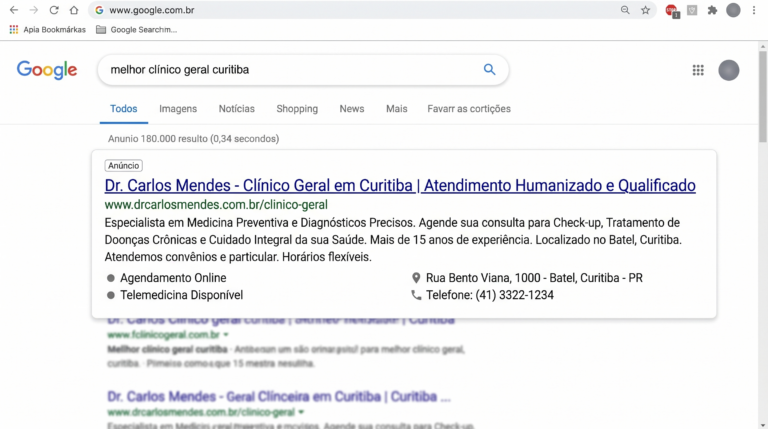Select the Todos tab

click(123, 109)
